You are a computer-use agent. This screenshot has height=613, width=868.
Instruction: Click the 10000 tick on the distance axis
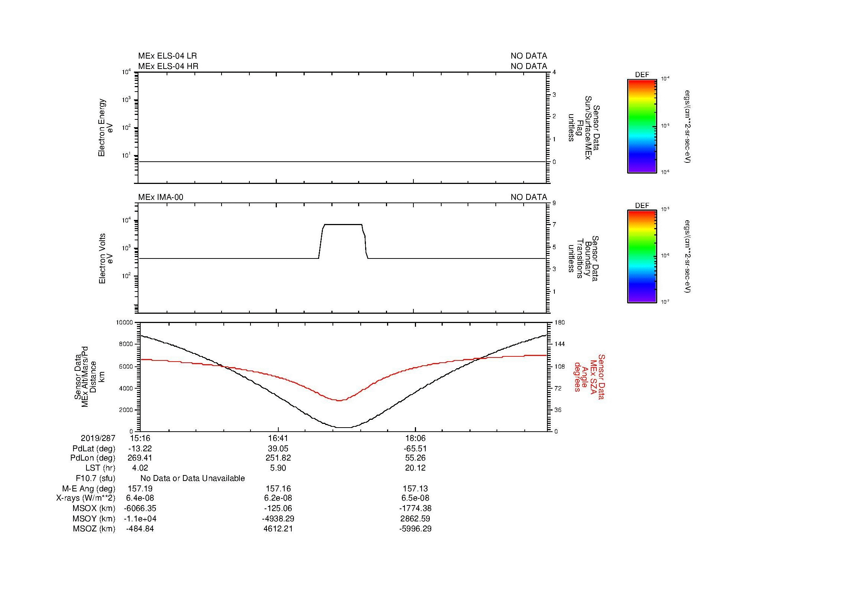pyautogui.click(x=125, y=323)
